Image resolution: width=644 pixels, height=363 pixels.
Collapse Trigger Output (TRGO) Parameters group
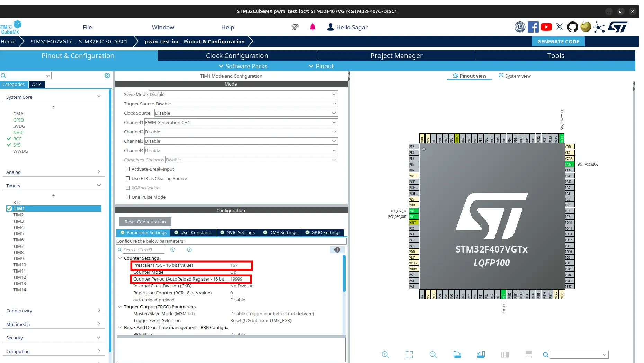120,307
